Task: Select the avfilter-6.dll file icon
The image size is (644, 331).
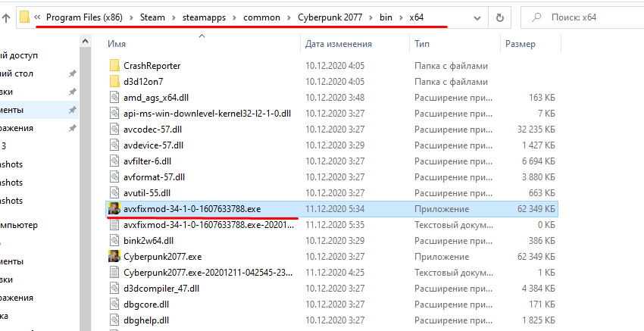Action: 114,161
